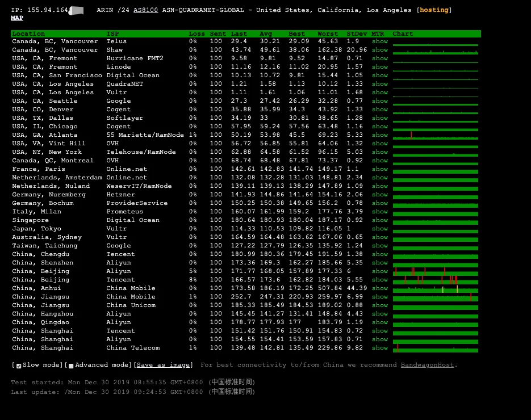Show MTR for Sydney Vultr row
The image size is (531, 420).
tap(380, 237)
